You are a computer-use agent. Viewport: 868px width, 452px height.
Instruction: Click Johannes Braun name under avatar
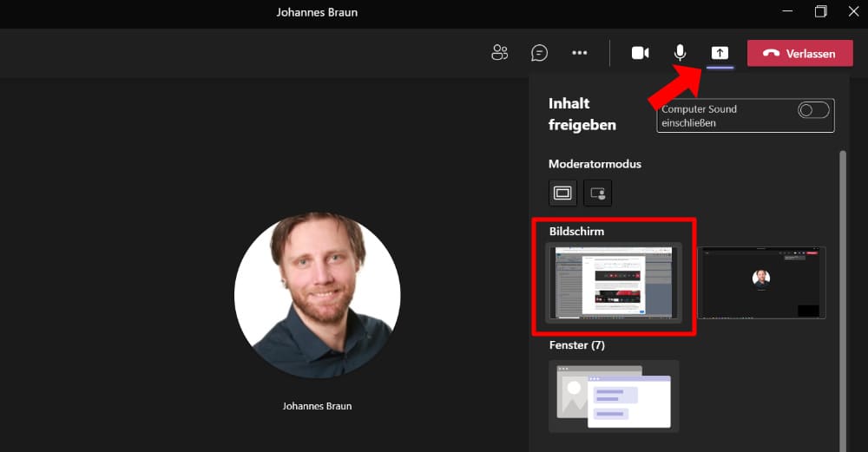(x=317, y=406)
